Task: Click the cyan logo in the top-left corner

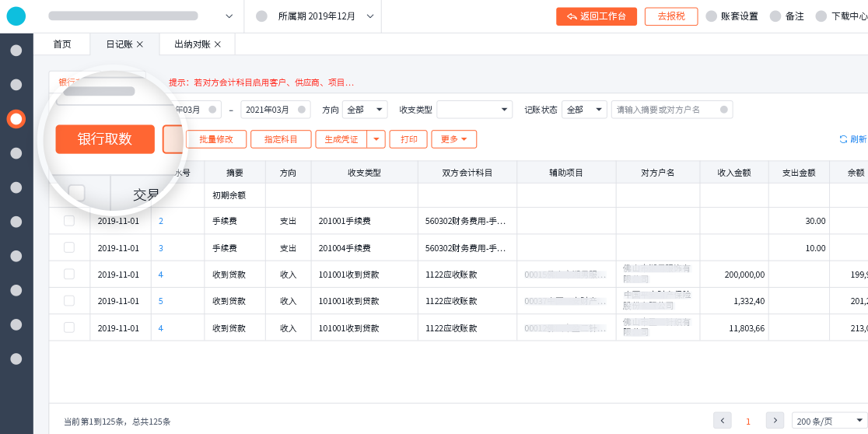Action: [x=16, y=16]
